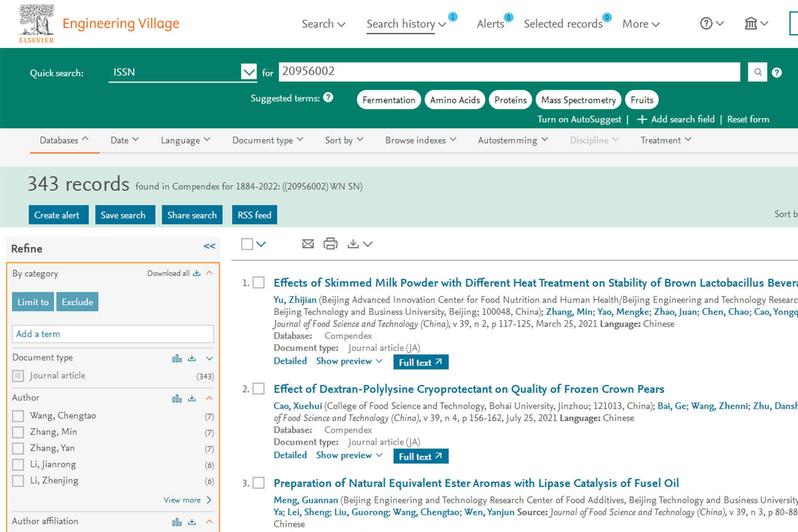Open the Databases filter tab
Screen dimensions: 798x532
[x=64, y=140]
